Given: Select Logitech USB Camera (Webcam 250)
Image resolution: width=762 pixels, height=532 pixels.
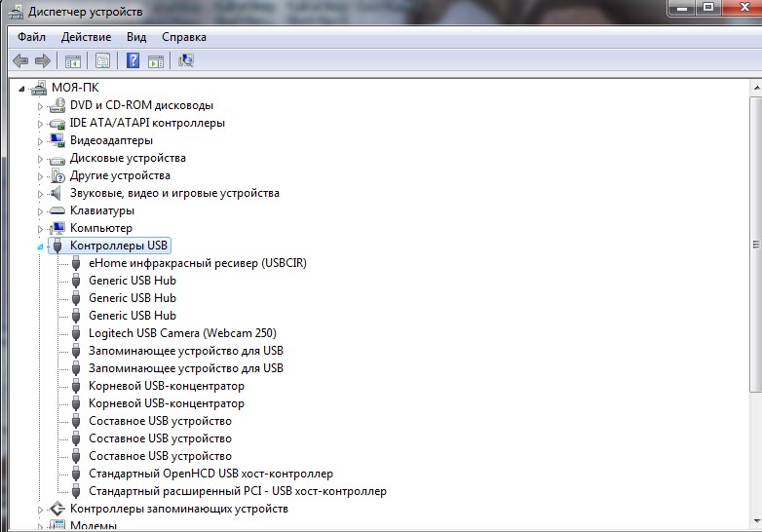Looking at the screenshot, I should point(182,333).
